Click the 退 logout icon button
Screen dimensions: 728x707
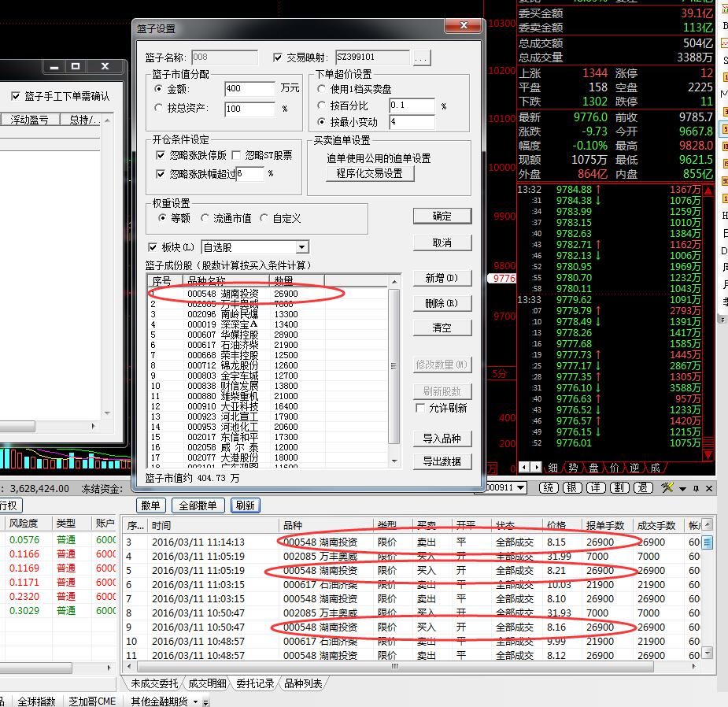[x=643, y=488]
